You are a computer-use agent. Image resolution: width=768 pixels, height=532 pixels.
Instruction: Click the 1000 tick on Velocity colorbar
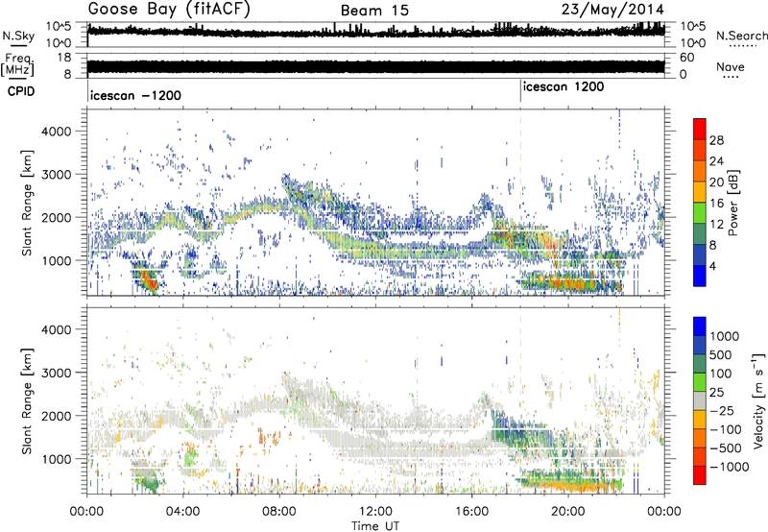[725, 336]
